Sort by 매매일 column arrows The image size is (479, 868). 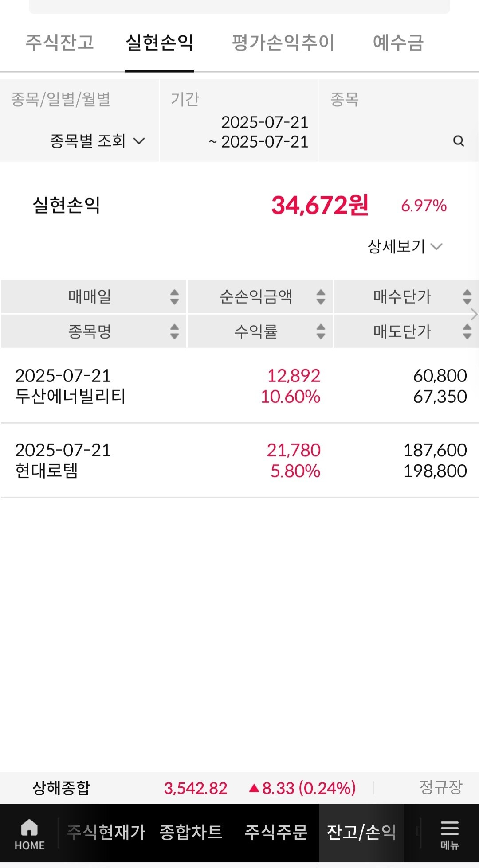point(174,297)
